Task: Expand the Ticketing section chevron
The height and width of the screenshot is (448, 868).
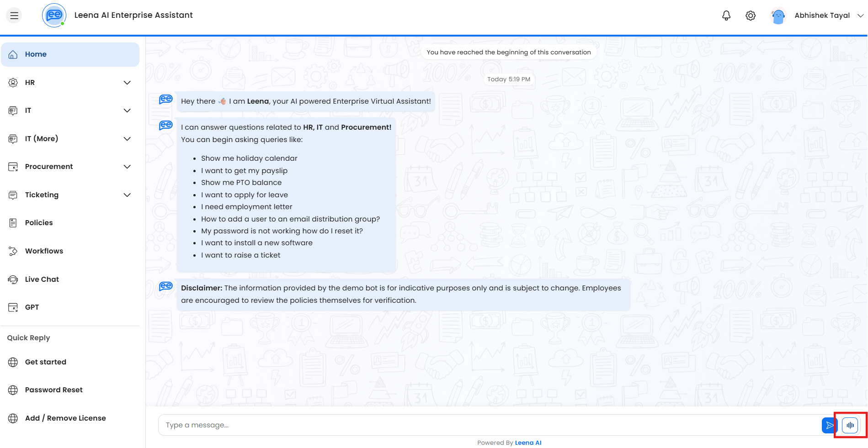Action: point(127,195)
